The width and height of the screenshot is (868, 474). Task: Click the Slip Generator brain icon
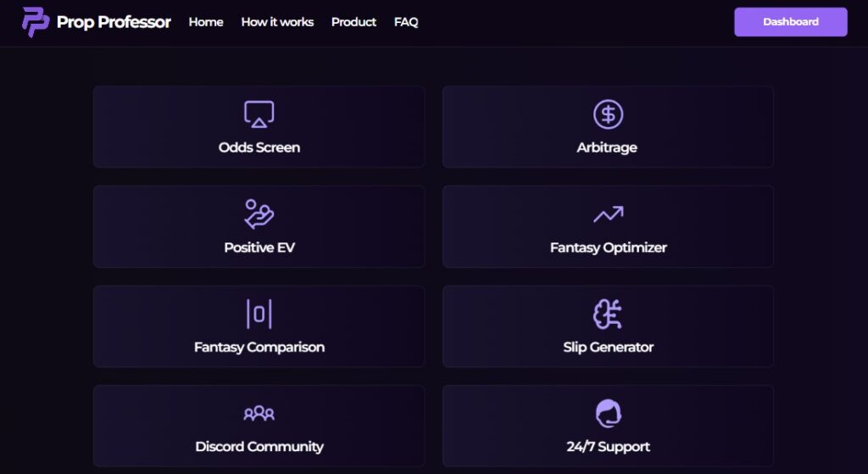[x=608, y=315]
